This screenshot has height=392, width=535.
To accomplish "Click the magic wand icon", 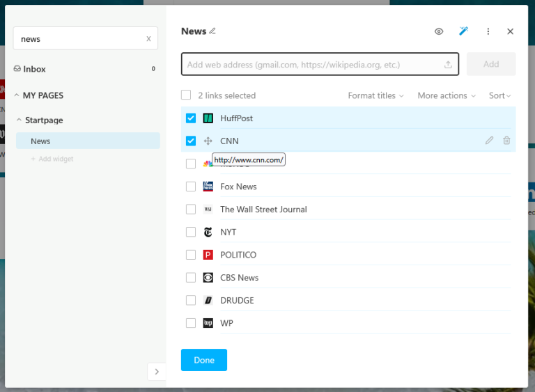I will click(x=463, y=31).
